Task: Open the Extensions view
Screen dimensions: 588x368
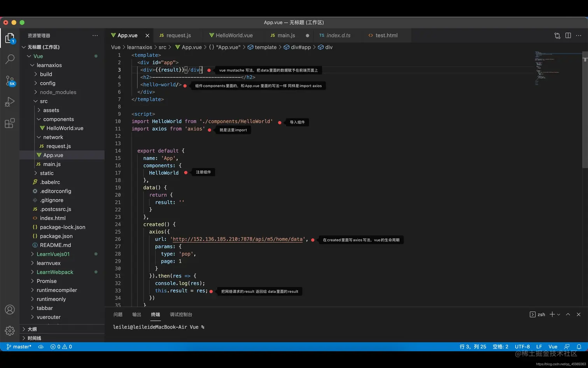Action: pos(10,123)
